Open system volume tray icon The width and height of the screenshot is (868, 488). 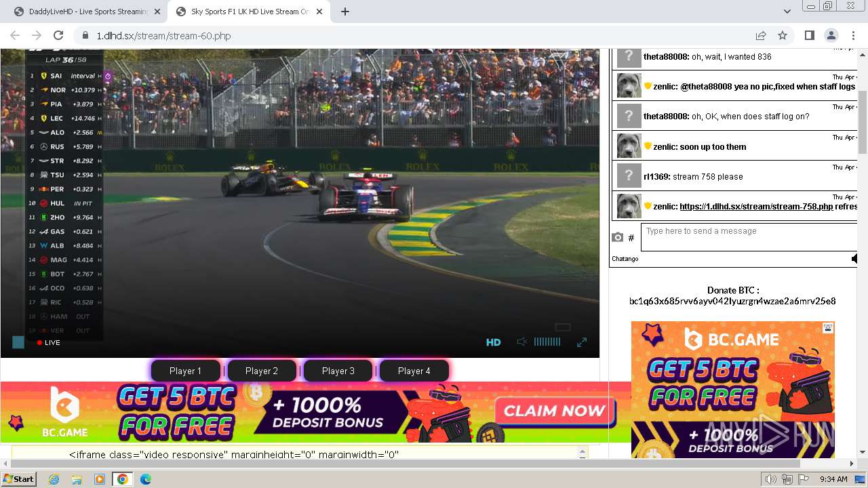[x=770, y=479]
